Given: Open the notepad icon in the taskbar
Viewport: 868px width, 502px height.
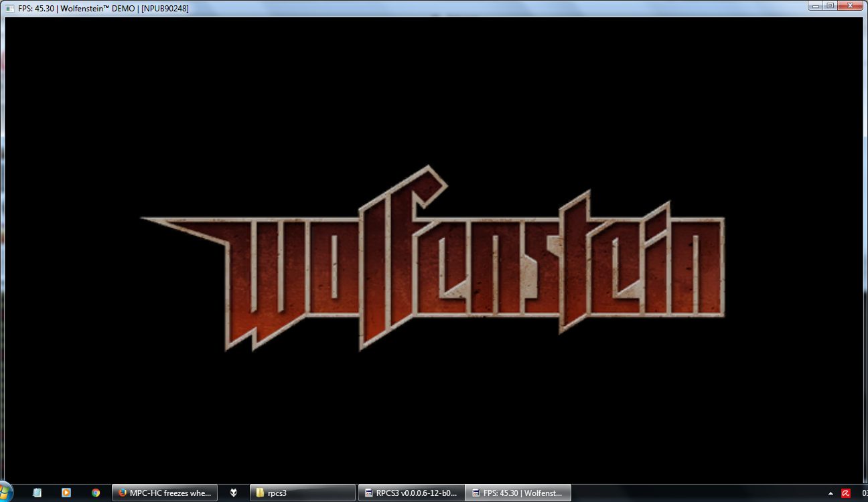Looking at the screenshot, I should click(x=38, y=493).
